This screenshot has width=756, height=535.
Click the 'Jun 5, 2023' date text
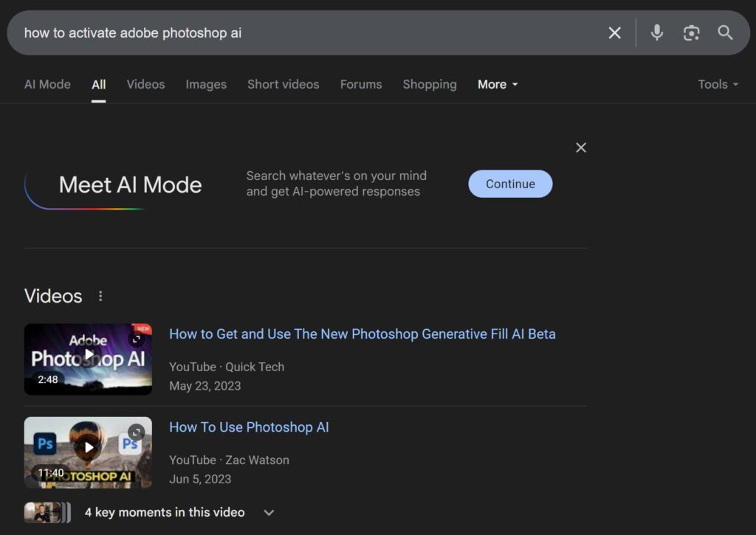point(200,479)
